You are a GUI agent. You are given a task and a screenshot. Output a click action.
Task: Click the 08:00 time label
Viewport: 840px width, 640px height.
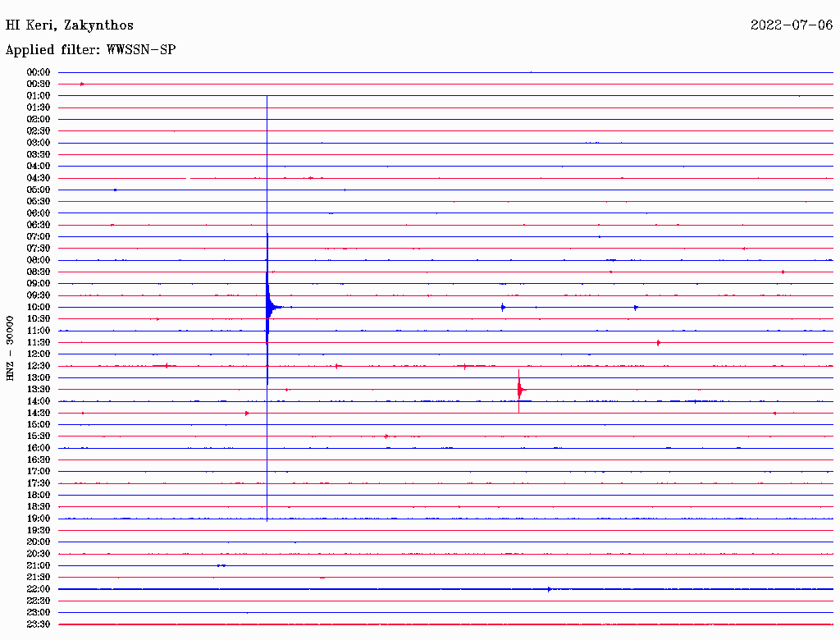point(39,260)
